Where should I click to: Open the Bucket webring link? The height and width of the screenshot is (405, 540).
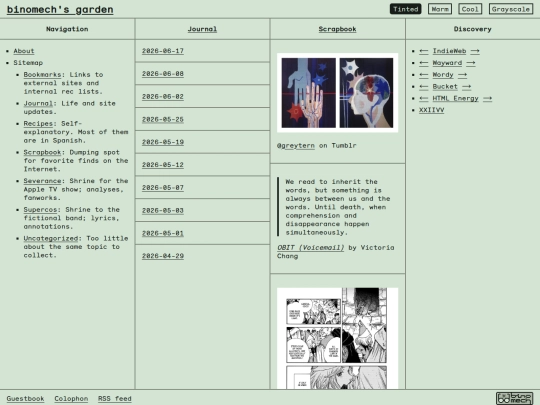click(x=445, y=86)
